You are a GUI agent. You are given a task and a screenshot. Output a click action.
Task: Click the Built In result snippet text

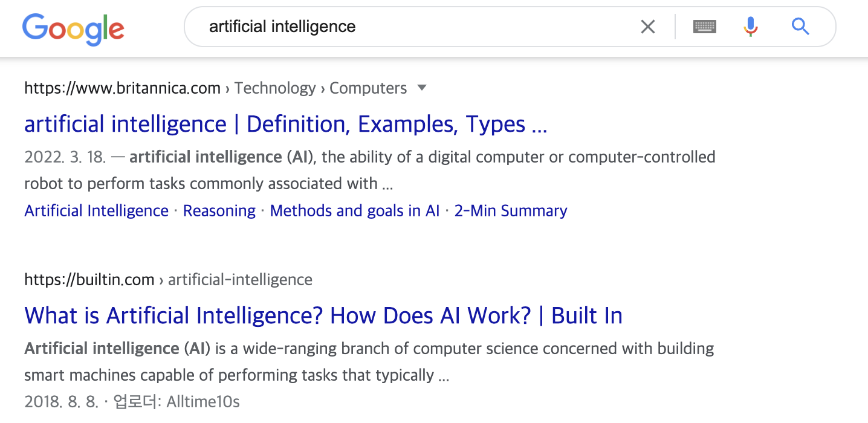point(369,361)
